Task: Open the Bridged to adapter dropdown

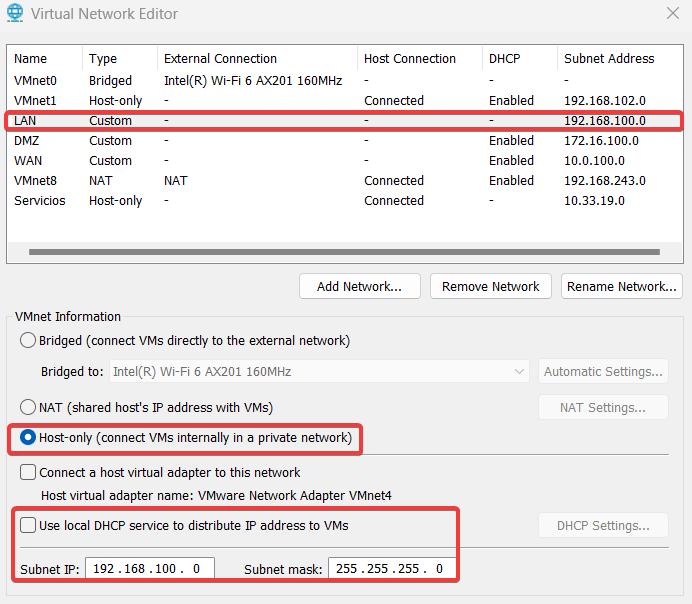Action: (319, 372)
